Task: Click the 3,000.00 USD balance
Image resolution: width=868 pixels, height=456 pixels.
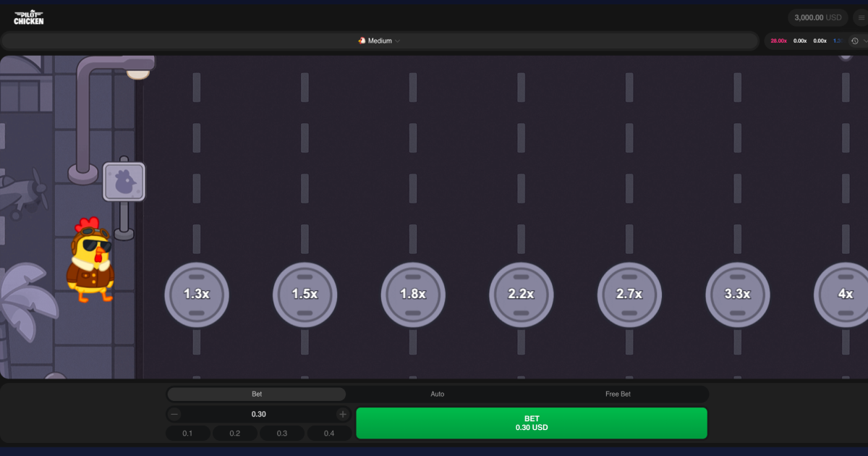Action: coord(818,17)
